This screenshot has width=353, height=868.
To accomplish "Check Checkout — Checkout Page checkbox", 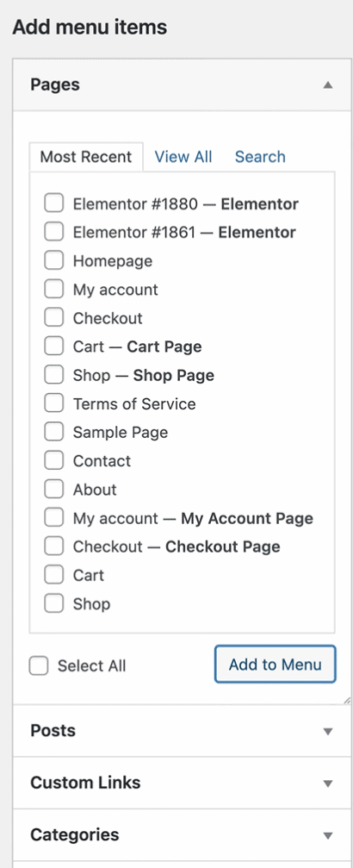I will (x=53, y=546).
